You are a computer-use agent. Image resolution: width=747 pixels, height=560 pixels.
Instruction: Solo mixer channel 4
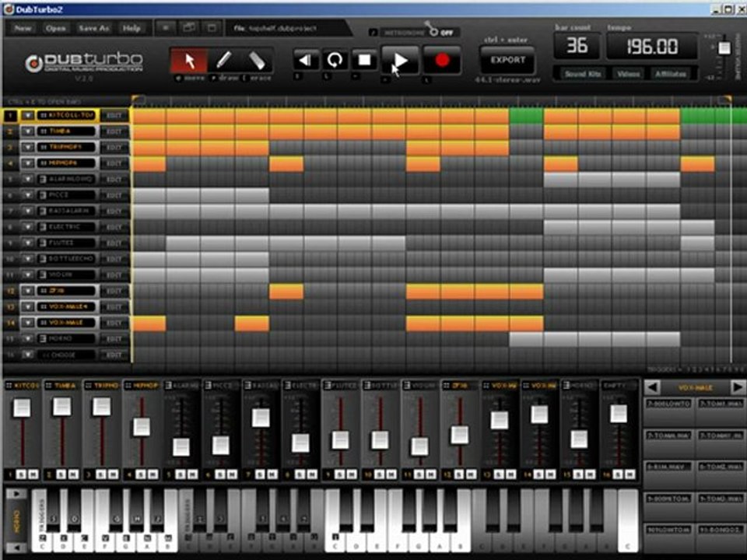point(141,474)
